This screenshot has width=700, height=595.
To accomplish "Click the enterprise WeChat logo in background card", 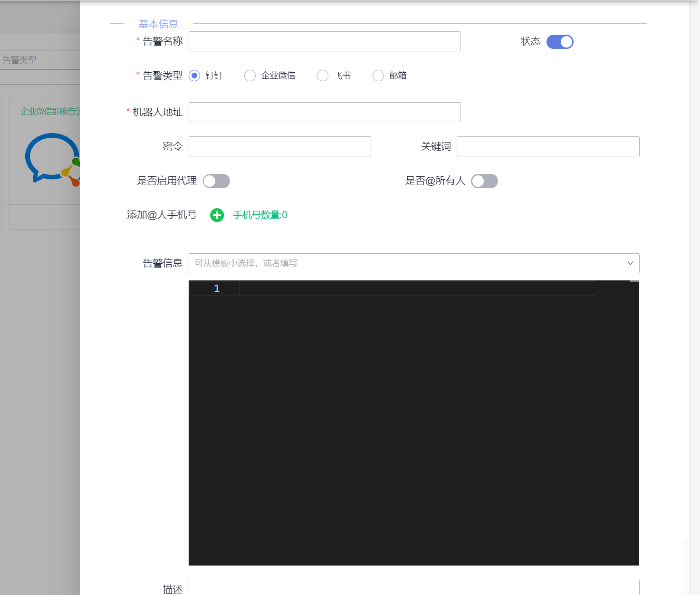I will pos(52,160).
